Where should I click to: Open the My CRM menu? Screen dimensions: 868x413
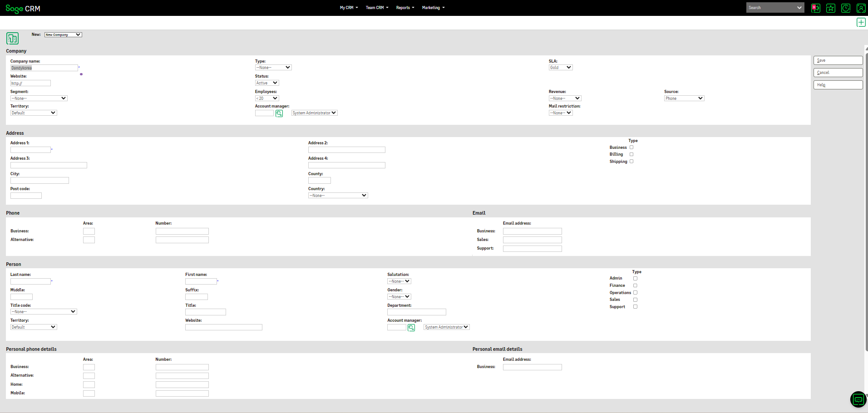coord(349,8)
